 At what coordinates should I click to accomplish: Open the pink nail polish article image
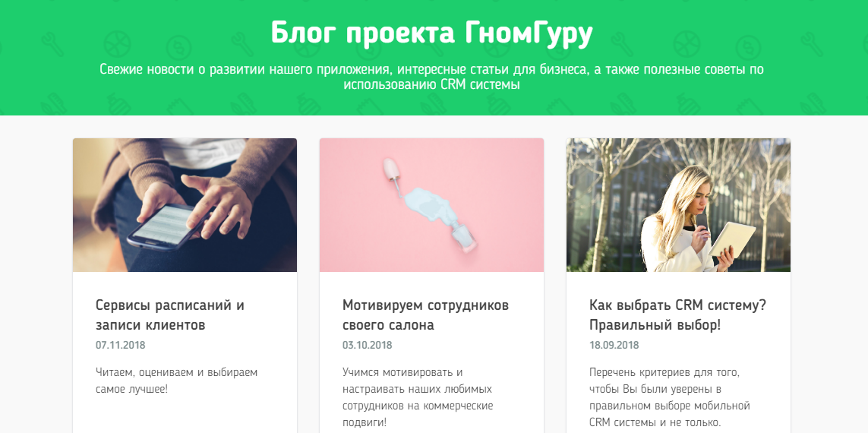pos(432,205)
